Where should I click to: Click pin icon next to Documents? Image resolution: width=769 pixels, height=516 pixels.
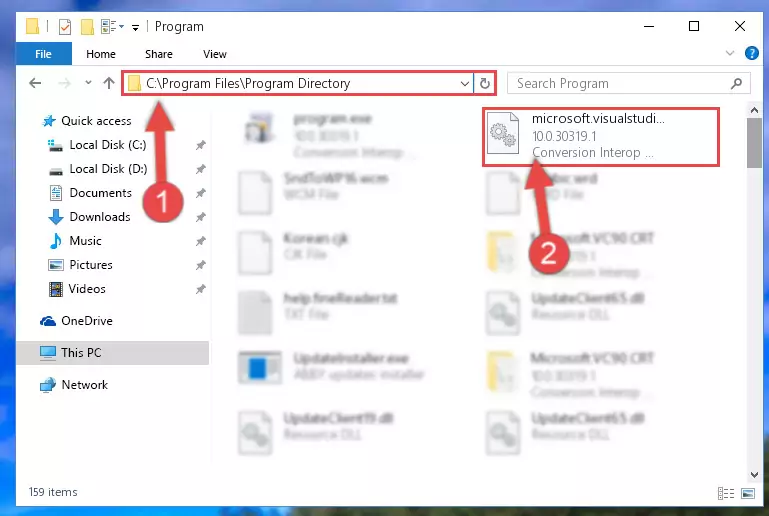click(200, 193)
